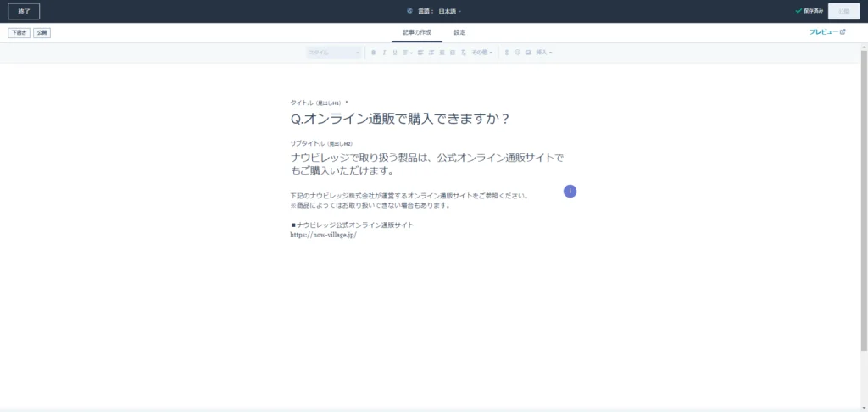
Task: Open the 挿入 dropdown menu
Action: point(543,53)
